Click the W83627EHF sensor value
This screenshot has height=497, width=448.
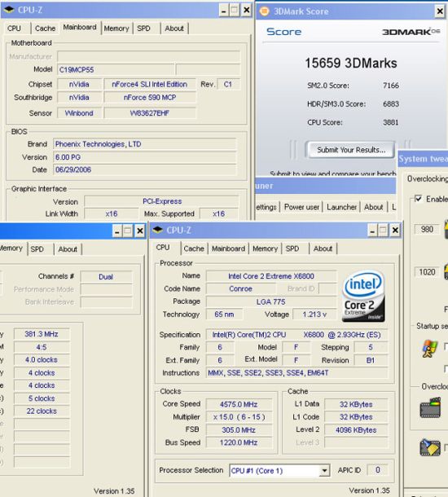click(x=150, y=113)
